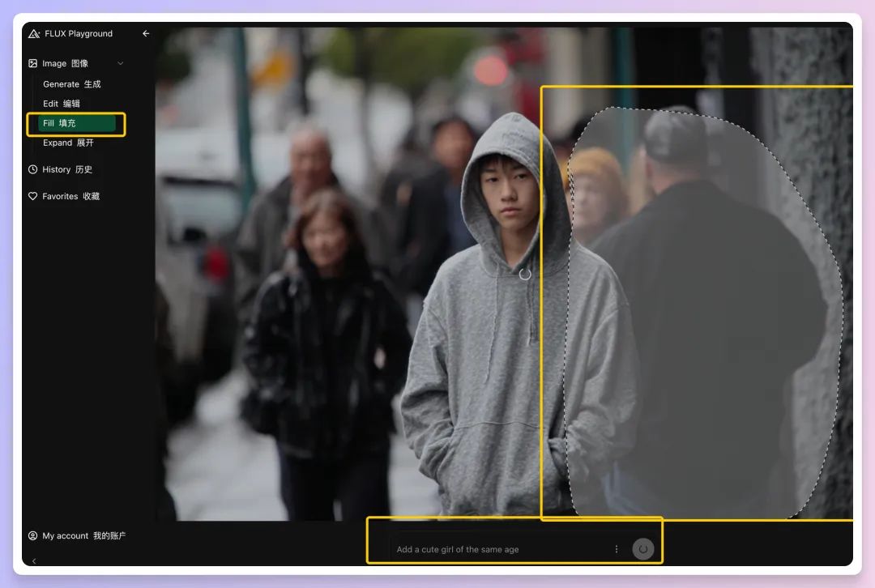Viewport: 875px width, 588px height.
Task: Click the Image 图像 section label
Action: click(66, 64)
